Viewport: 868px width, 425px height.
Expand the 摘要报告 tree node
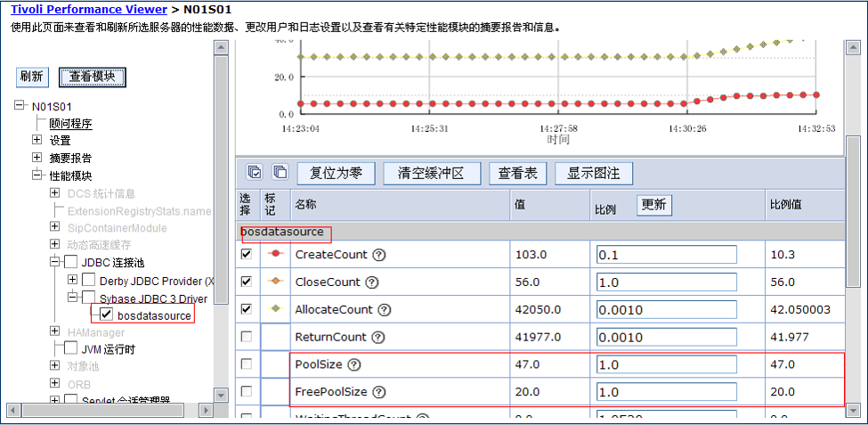tap(37, 158)
